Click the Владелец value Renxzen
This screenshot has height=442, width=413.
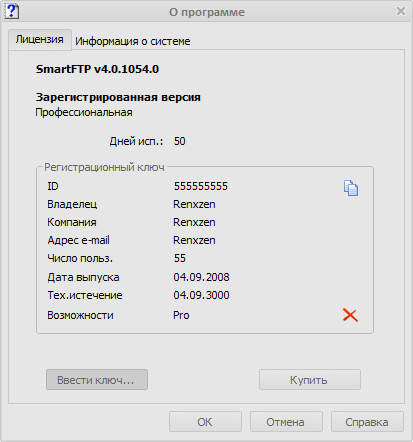[x=194, y=204]
